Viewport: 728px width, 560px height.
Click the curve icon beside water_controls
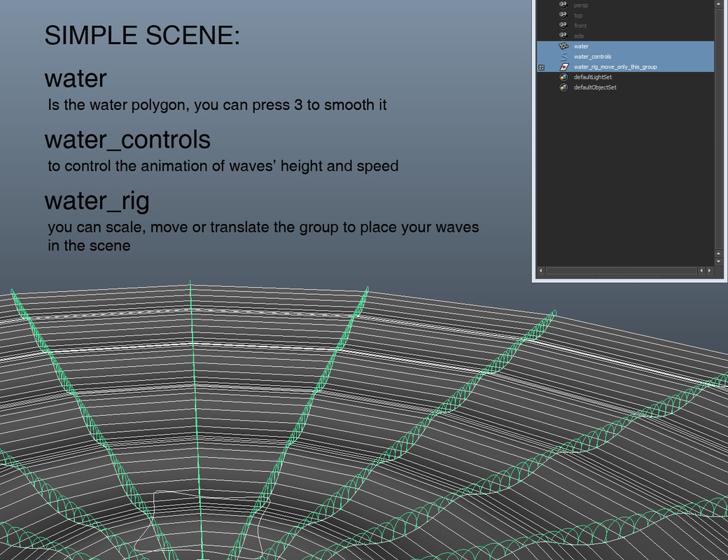click(x=563, y=56)
